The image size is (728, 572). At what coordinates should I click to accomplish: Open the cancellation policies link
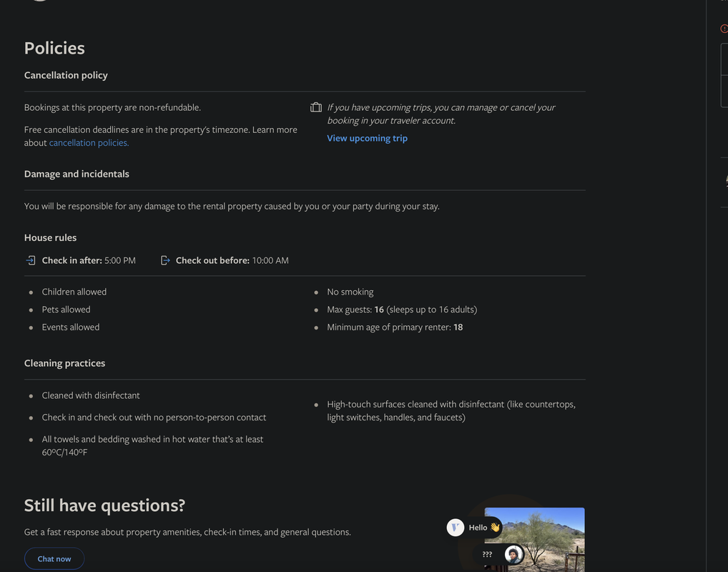(89, 143)
